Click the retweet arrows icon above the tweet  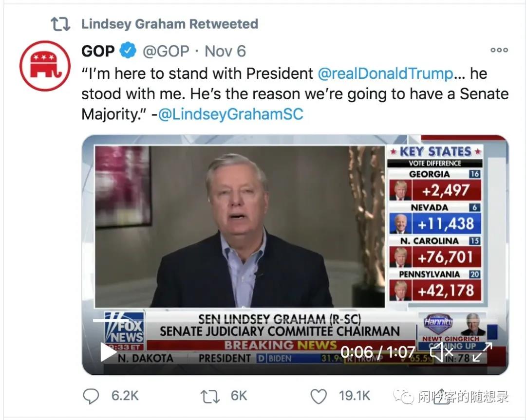click(61, 24)
